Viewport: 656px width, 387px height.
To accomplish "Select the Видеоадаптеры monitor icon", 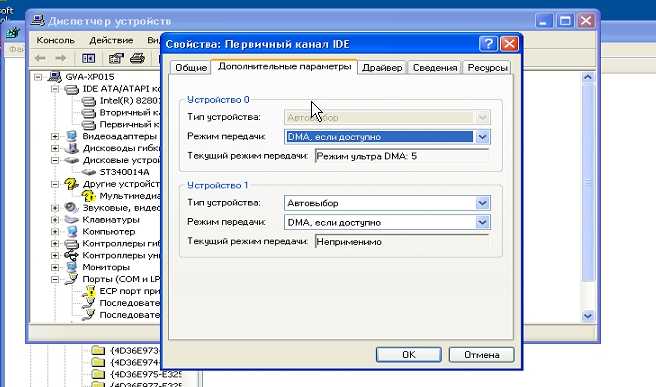I will (72, 136).
